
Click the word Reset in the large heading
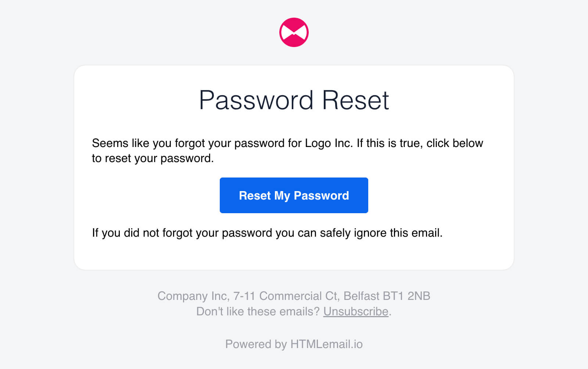coord(355,100)
